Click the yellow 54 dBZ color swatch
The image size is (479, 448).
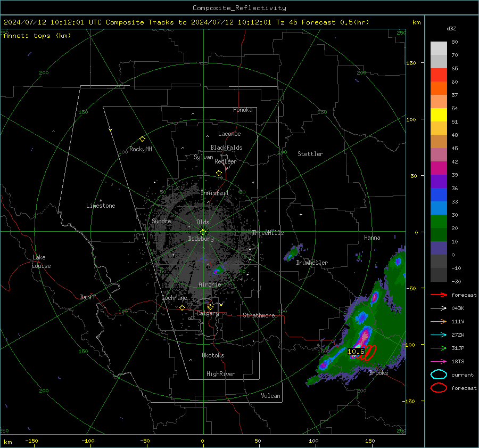click(x=439, y=115)
